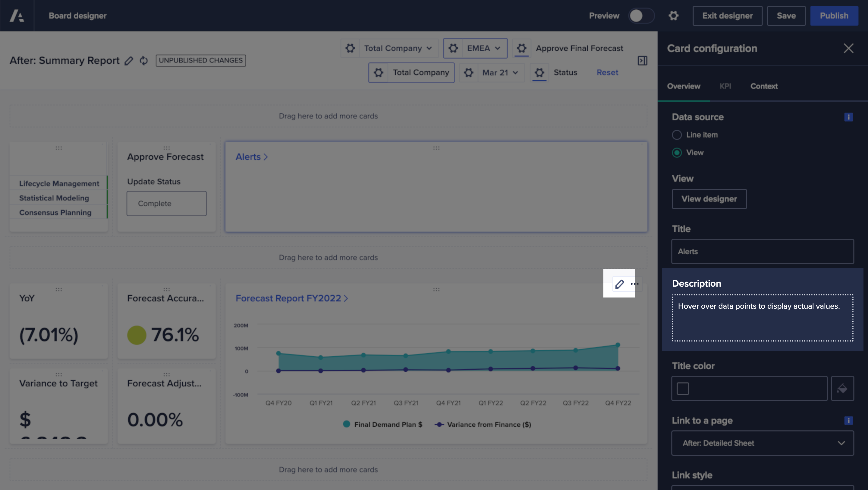Click the title color swatch

683,389
